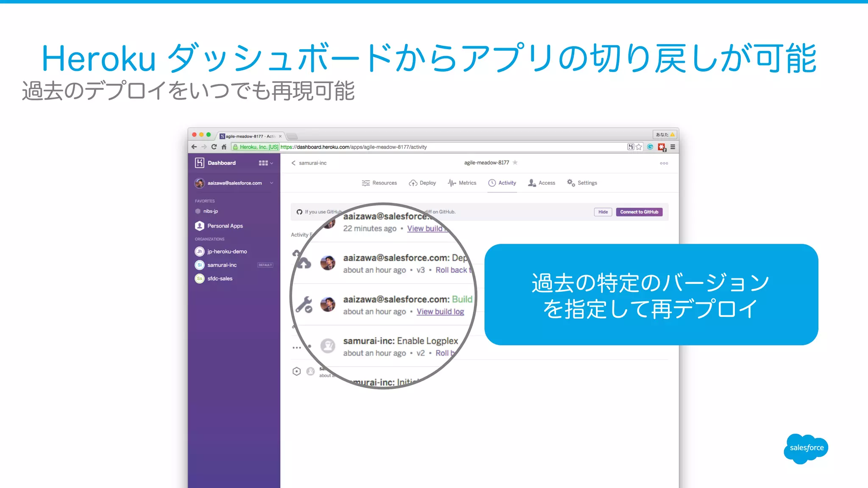Image resolution: width=868 pixels, height=488 pixels.
Task: Click the wrench build icon
Action: point(304,304)
